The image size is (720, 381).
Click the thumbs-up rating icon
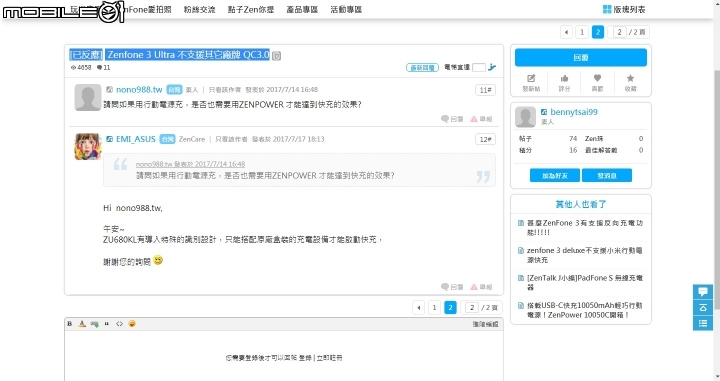(564, 78)
